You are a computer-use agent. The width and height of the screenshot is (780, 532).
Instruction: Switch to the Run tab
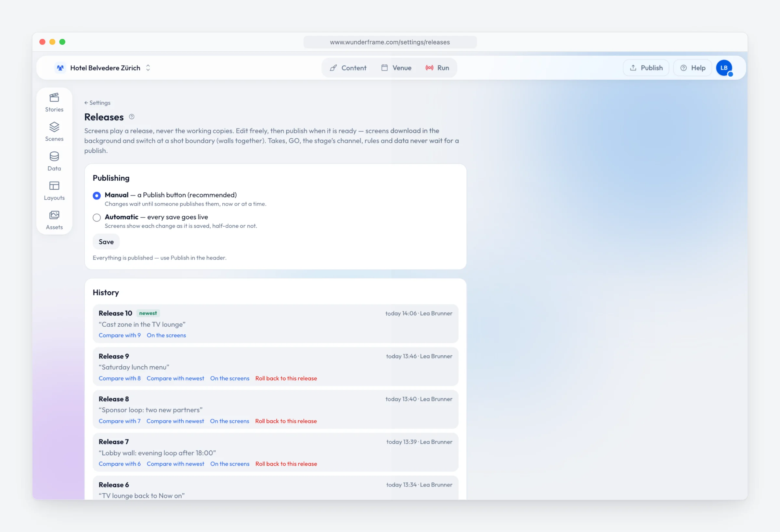(x=437, y=68)
